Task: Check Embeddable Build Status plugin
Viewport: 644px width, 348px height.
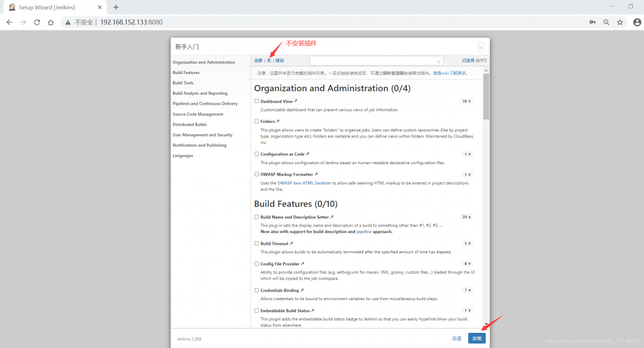Action: click(x=257, y=310)
